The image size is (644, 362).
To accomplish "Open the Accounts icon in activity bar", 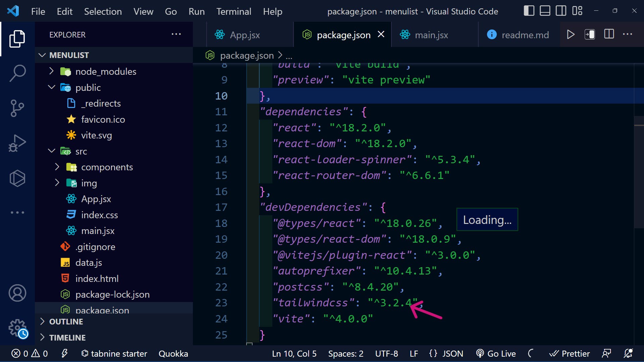I will tap(17, 293).
